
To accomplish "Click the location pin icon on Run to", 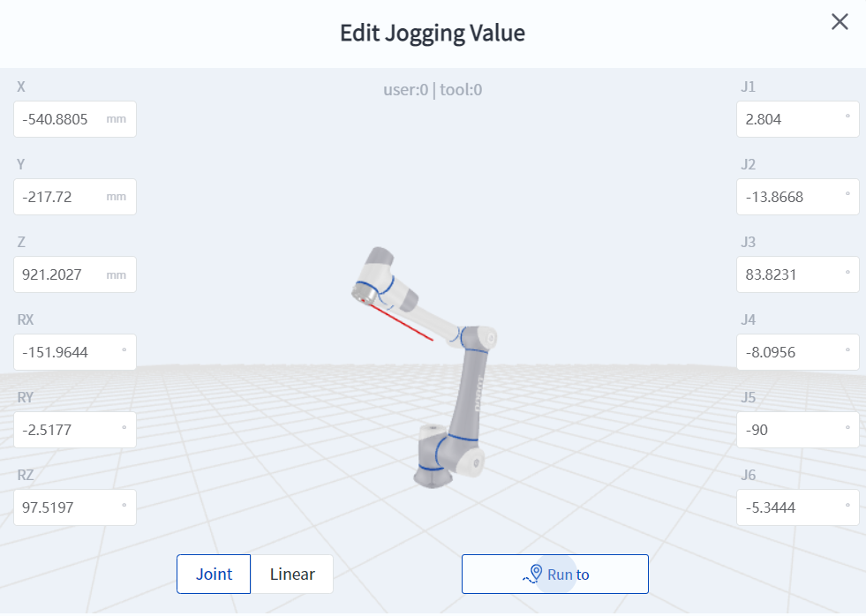I will click(x=533, y=575).
